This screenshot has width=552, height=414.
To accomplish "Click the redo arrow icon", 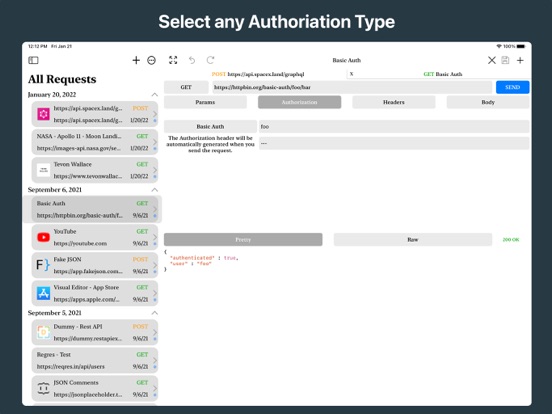I will [211, 60].
